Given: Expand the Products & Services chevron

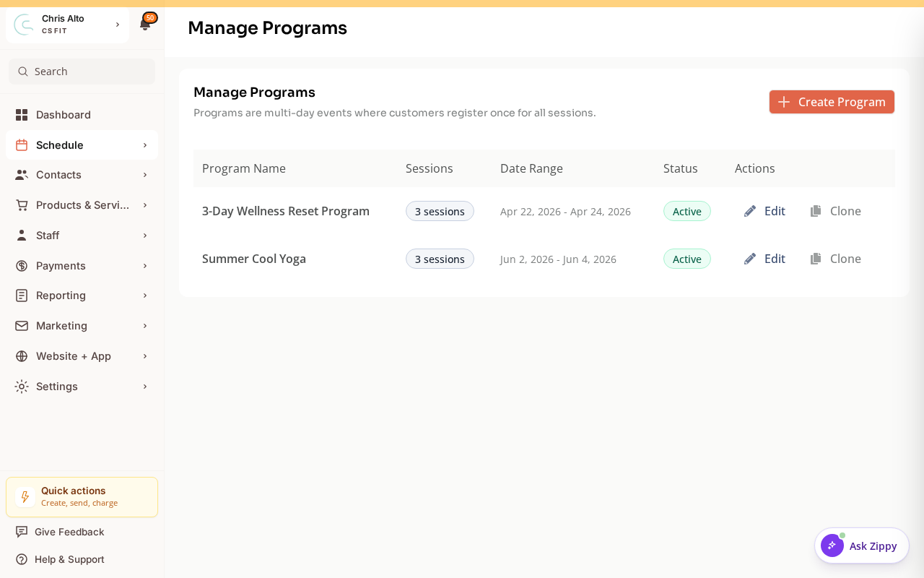Looking at the screenshot, I should click(145, 205).
